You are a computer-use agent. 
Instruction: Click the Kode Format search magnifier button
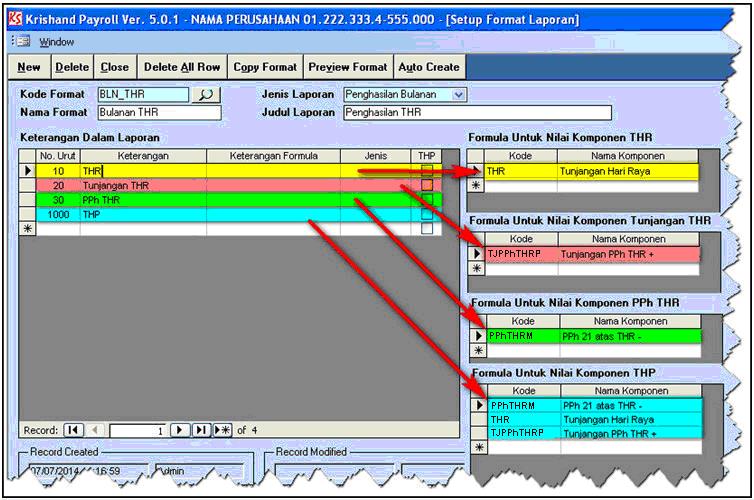pos(206,95)
